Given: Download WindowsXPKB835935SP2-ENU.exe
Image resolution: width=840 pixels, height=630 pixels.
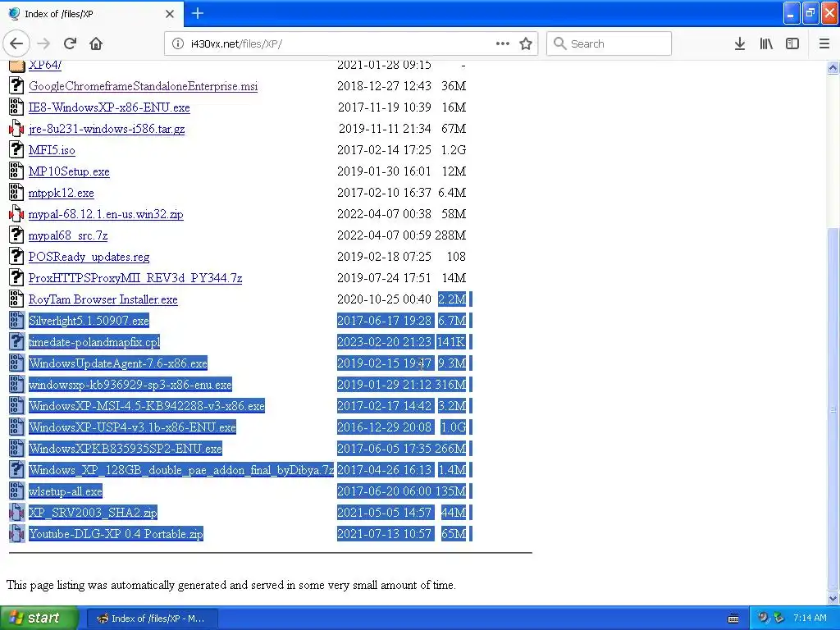Looking at the screenshot, I should point(126,449).
